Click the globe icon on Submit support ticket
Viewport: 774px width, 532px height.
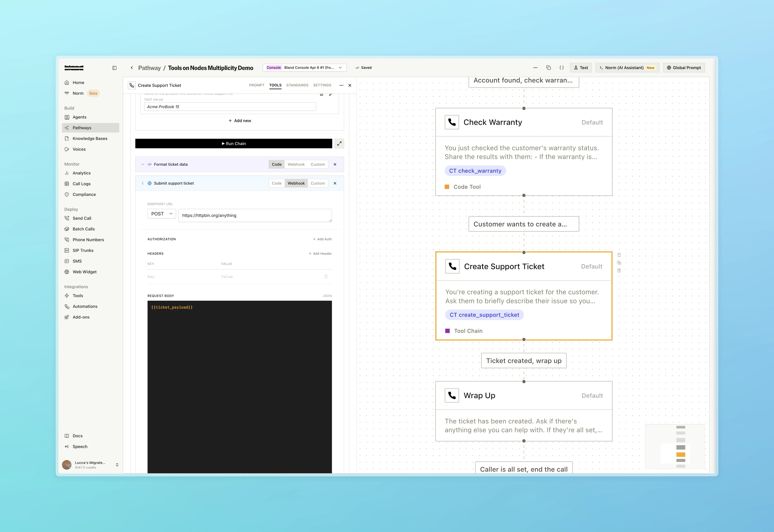149,183
